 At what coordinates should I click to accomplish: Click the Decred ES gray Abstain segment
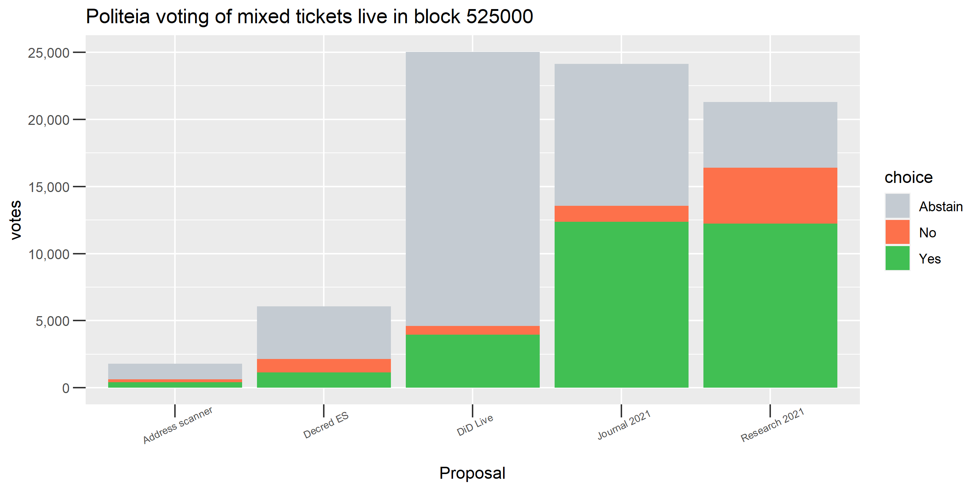tap(324, 333)
